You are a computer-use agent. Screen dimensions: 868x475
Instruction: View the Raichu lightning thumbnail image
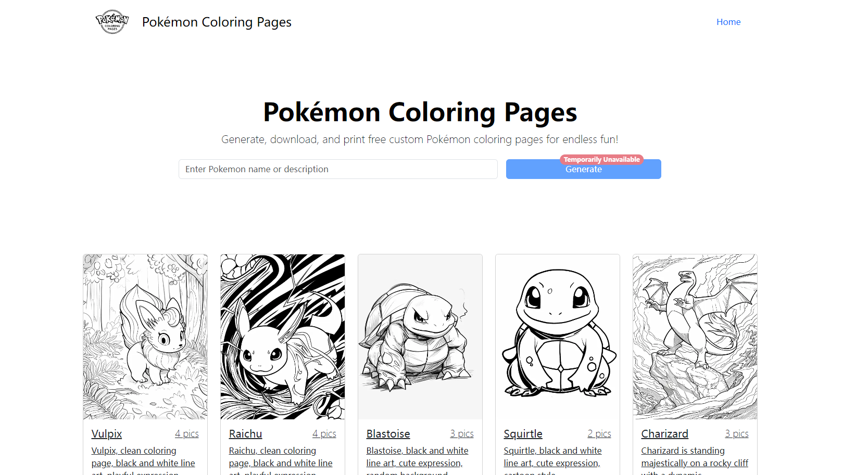pos(282,336)
